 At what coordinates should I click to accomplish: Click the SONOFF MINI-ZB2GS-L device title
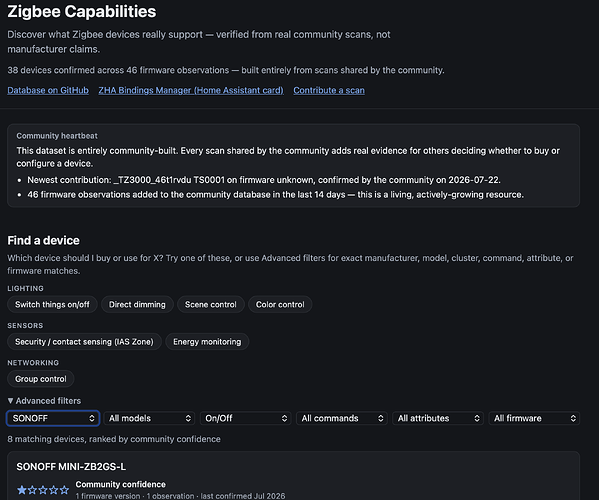(x=71, y=467)
